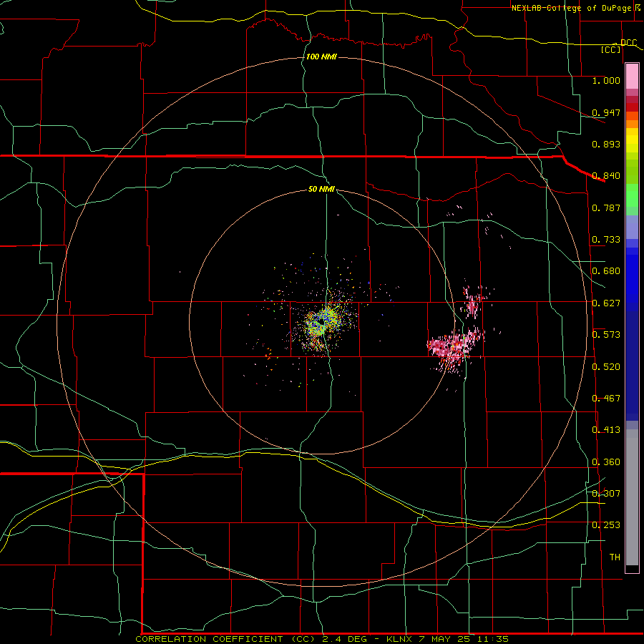The width and height of the screenshot is (644, 644).
Task: Click the 100 NMI range ring label
Action: (321, 57)
